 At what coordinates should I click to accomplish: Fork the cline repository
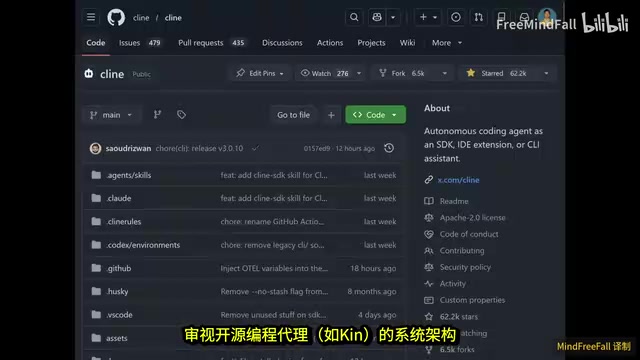coord(403,73)
